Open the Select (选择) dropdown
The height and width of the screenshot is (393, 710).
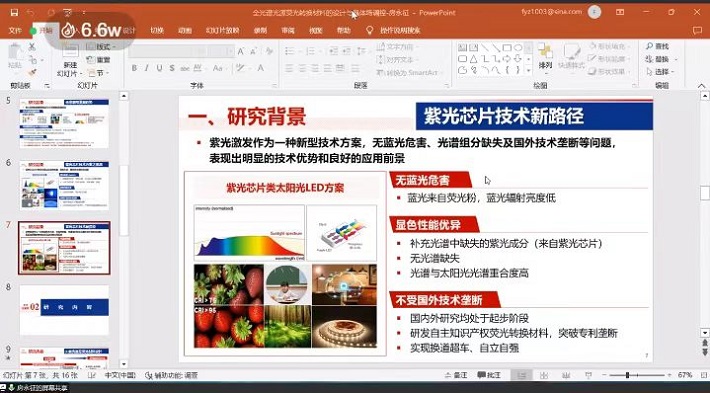click(x=661, y=72)
